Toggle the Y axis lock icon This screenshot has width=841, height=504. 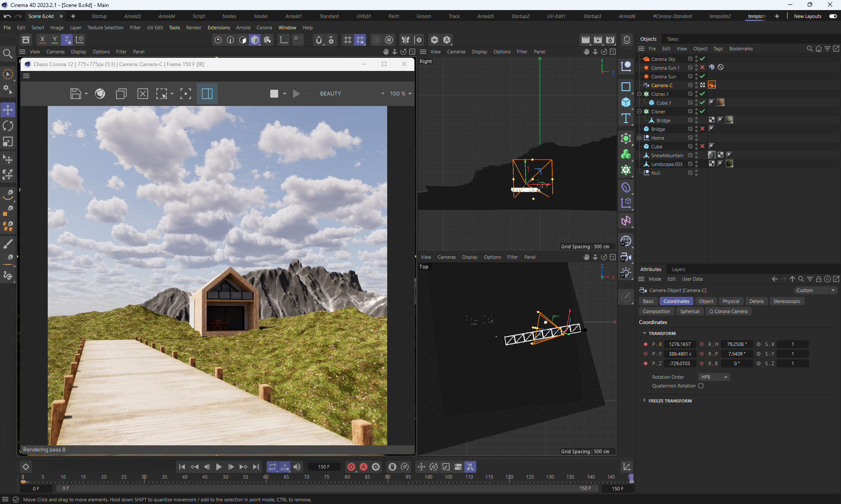54,40
